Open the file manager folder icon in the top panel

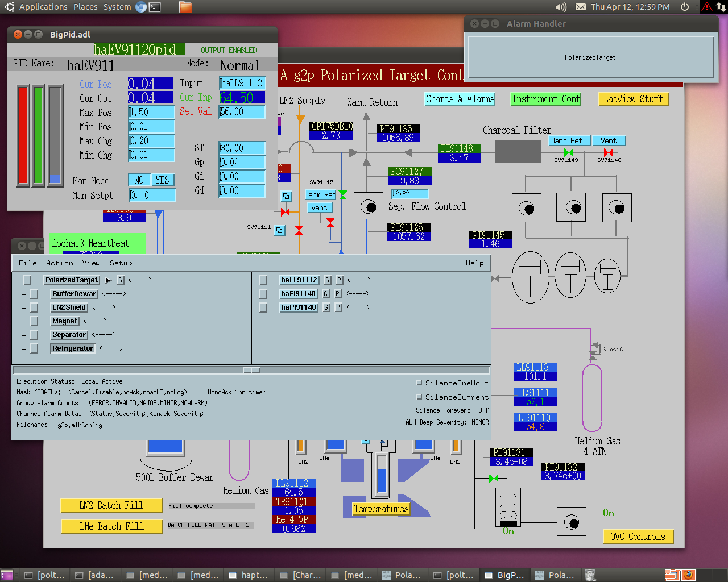click(185, 7)
